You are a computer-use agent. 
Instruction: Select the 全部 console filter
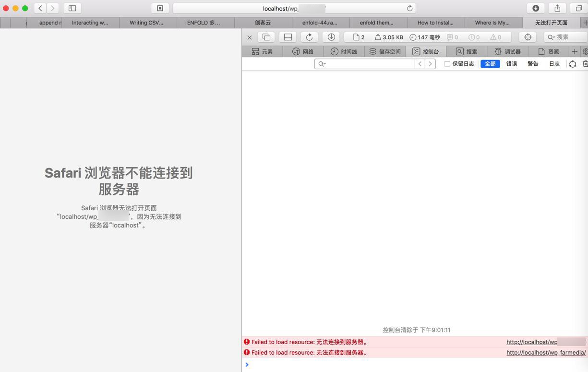click(490, 64)
